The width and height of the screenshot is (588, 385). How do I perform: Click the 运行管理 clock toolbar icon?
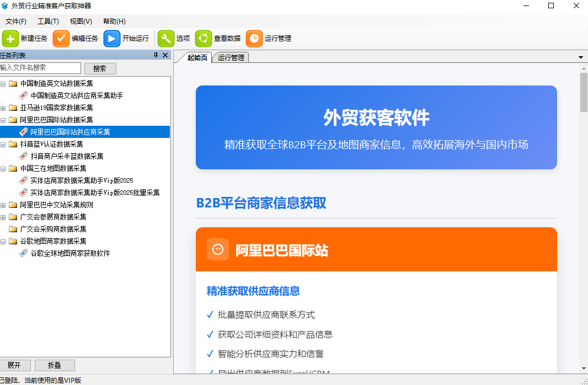pyautogui.click(x=254, y=39)
